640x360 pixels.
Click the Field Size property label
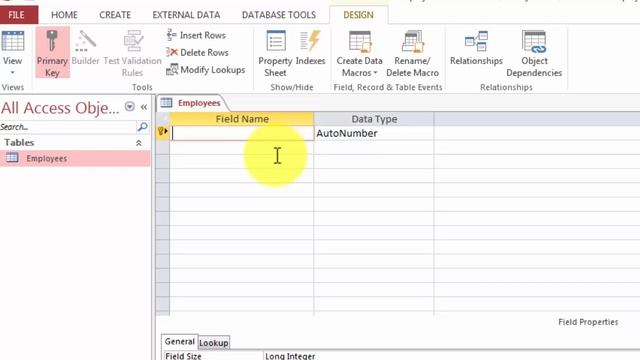coord(183,356)
